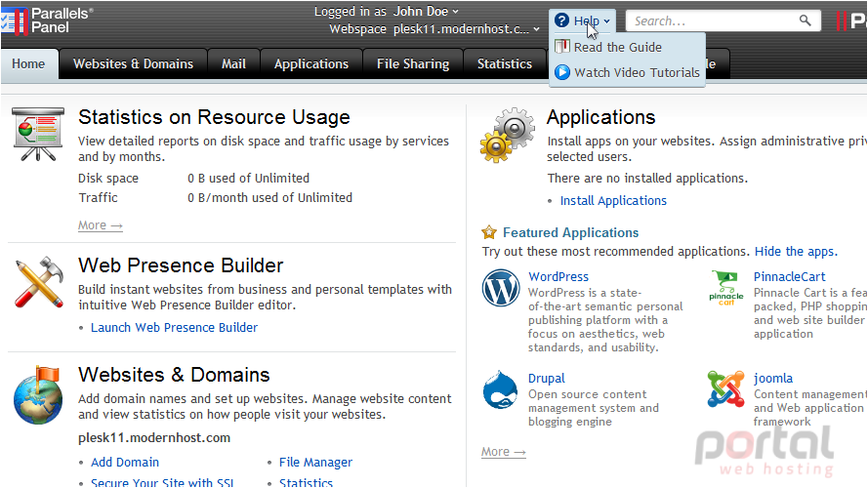Open the PinnacleCart application link

click(x=789, y=276)
